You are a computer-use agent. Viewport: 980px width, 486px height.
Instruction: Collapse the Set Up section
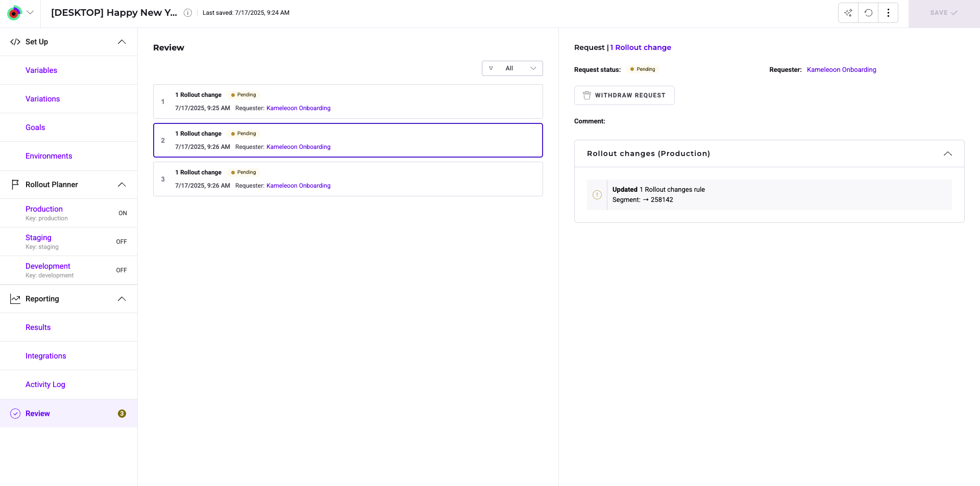point(121,42)
